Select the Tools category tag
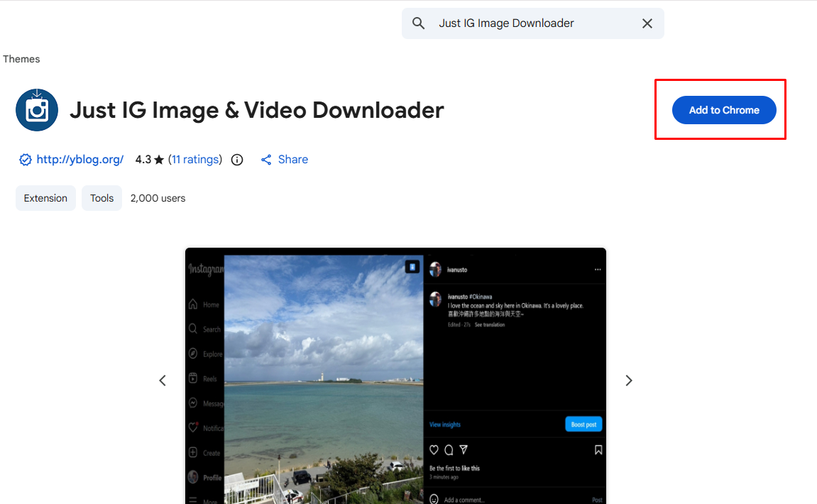This screenshot has width=817, height=504. click(x=102, y=198)
